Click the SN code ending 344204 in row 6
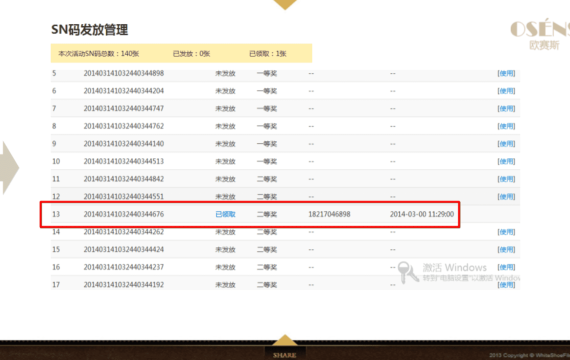This screenshot has height=360, width=570. [124, 91]
